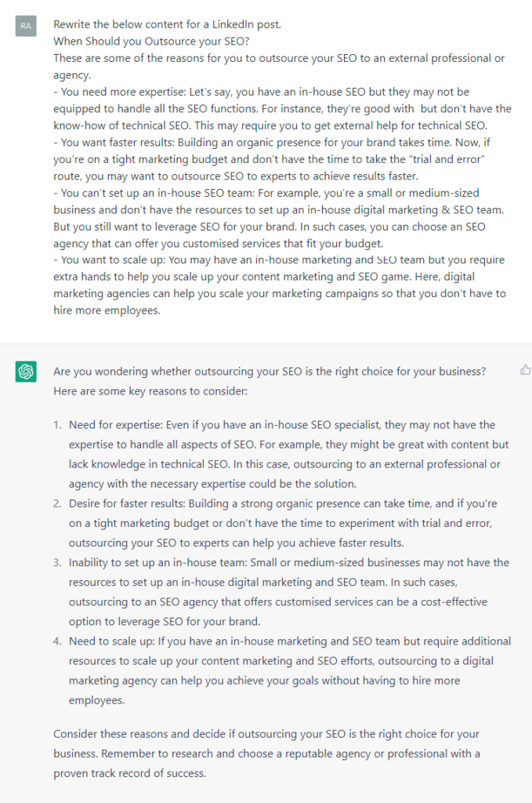Click the 'option to leverage SEO for your brand' line
The width and height of the screenshot is (532, 803).
click(x=165, y=621)
